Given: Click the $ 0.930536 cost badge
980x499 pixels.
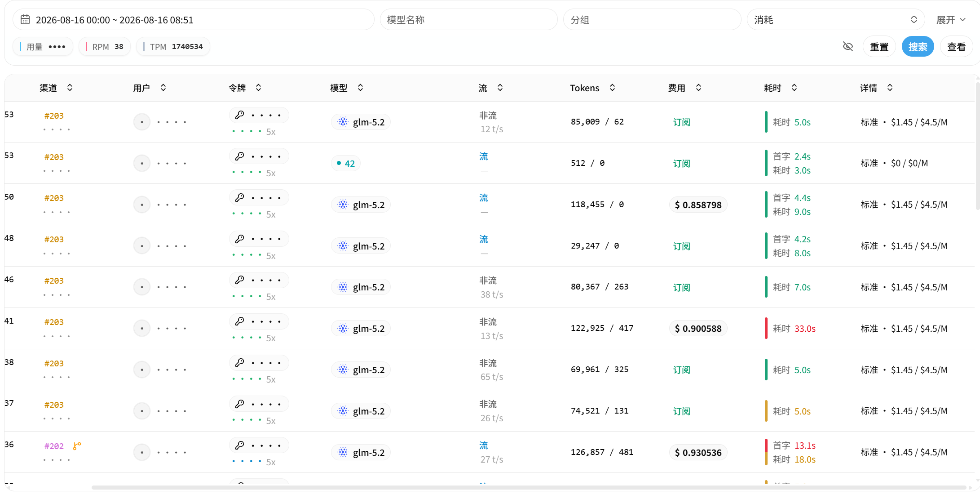Looking at the screenshot, I should 698,452.
